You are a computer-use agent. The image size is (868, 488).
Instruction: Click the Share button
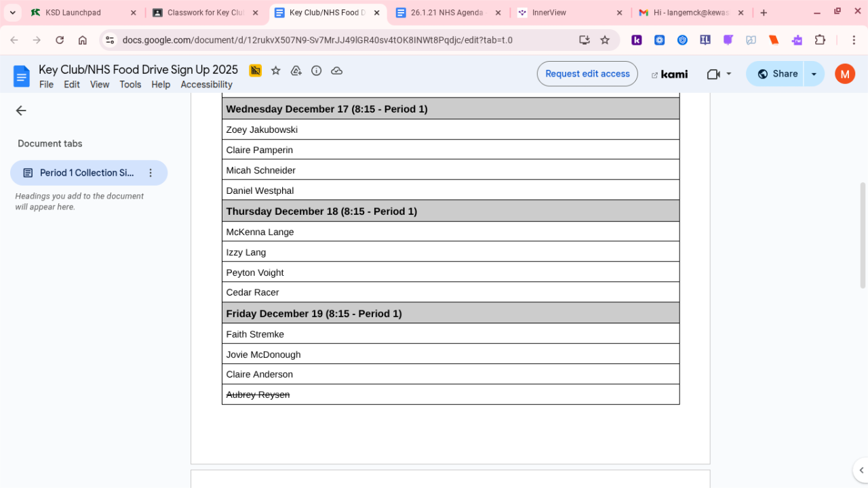[x=775, y=74]
